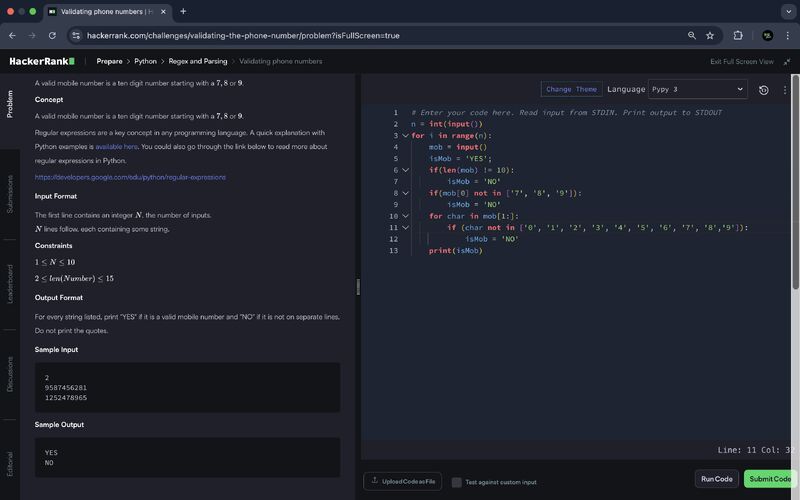Open site information icon in address bar
The height and width of the screenshot is (500, 800).
(76, 35)
